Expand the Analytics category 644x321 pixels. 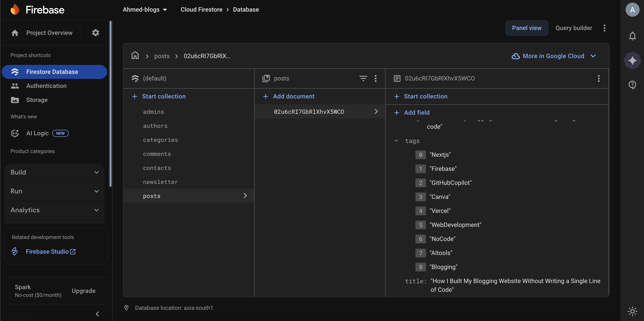(54, 210)
